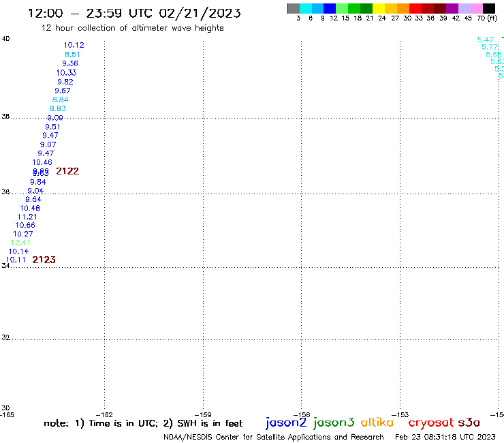
Task: Click the cyan swatch in the wave height scale
Action: pyautogui.click(x=306, y=8)
